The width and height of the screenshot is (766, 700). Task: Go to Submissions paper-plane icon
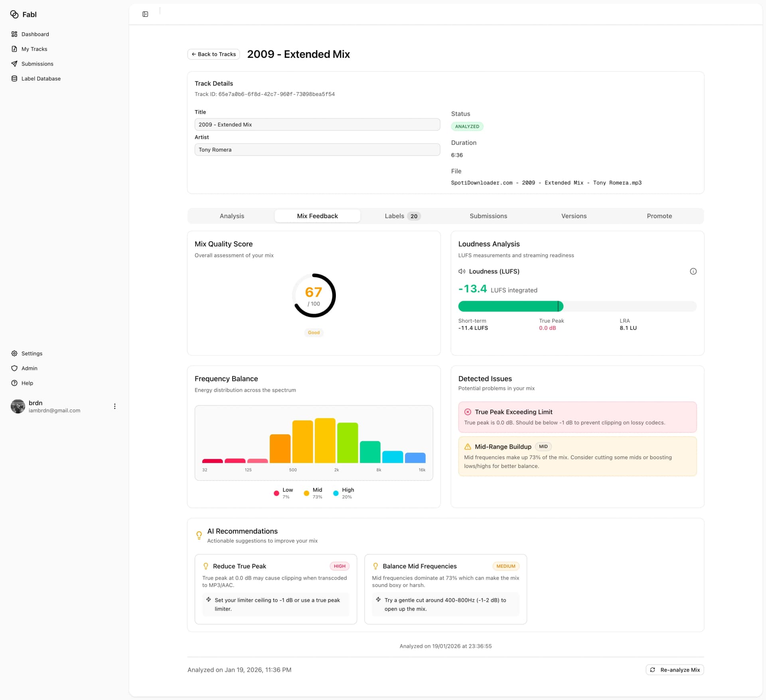click(x=14, y=64)
